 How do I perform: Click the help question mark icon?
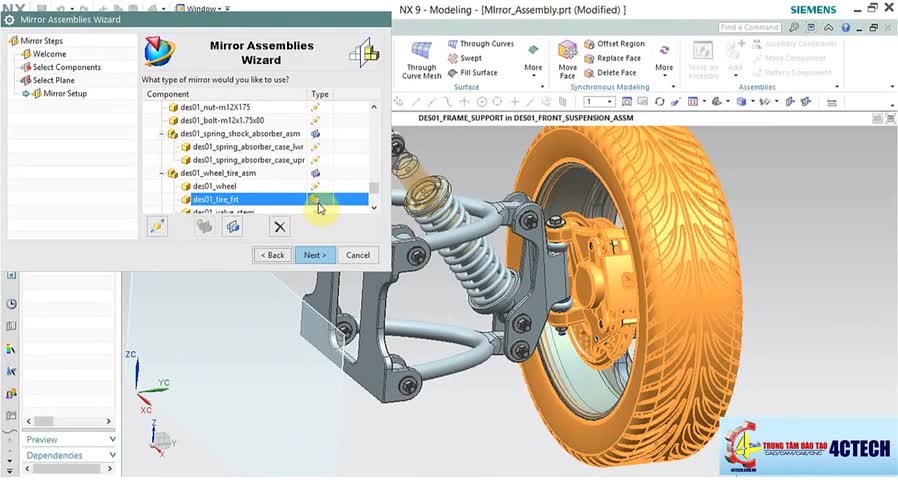click(x=845, y=27)
